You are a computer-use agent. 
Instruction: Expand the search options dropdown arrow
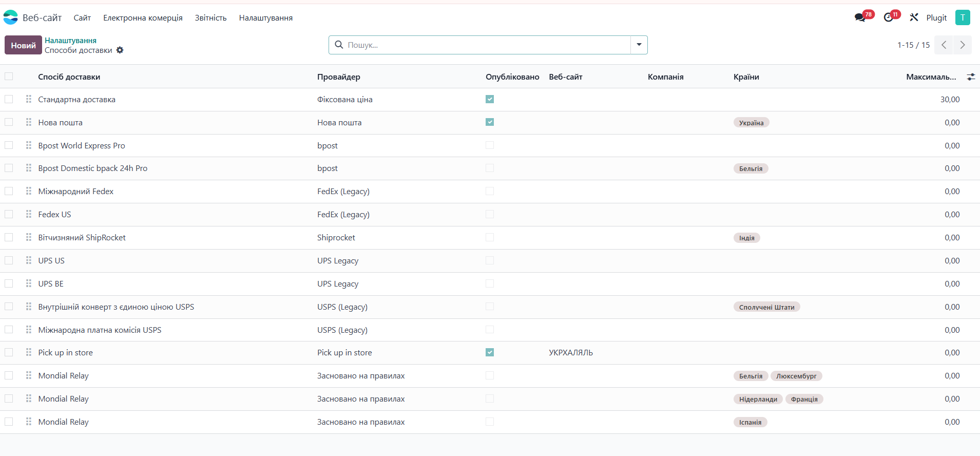tap(639, 45)
